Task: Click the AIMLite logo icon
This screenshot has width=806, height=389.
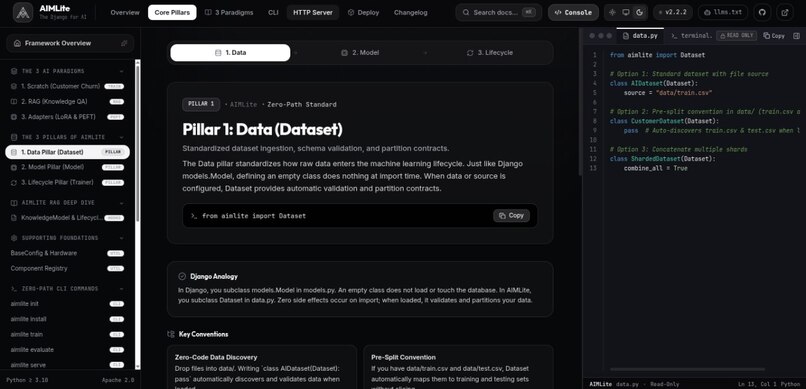Action: pyautogui.click(x=23, y=12)
